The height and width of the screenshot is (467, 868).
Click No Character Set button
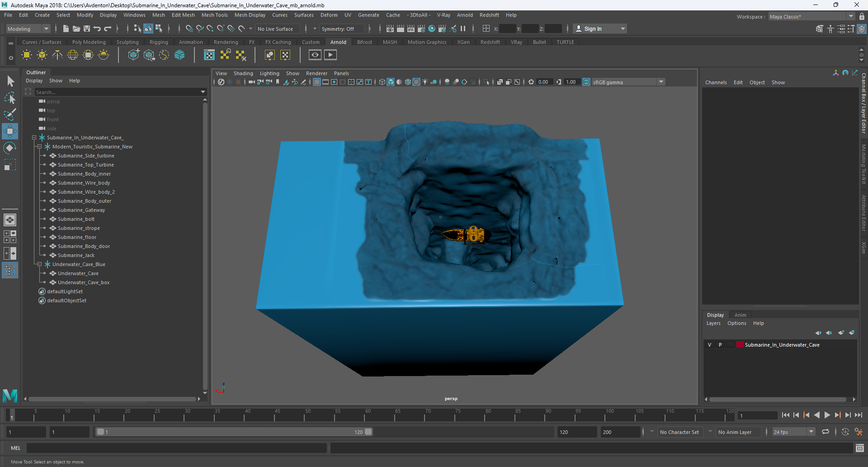pyautogui.click(x=679, y=432)
